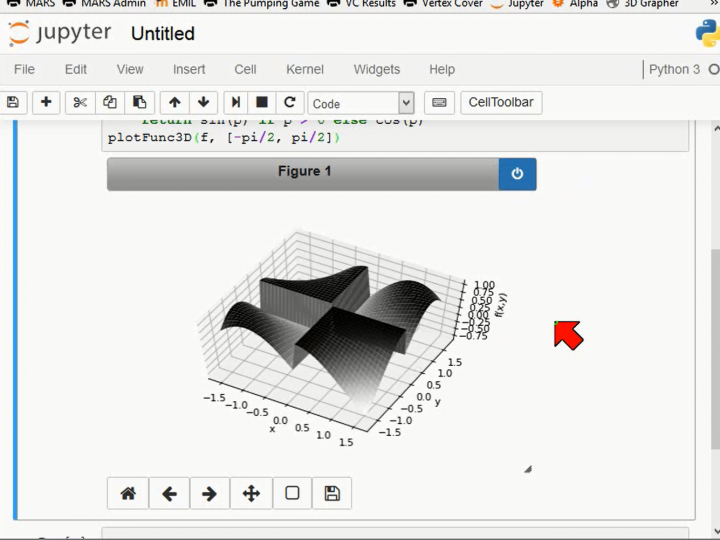Open the View menu
The width and height of the screenshot is (720, 540).
pyautogui.click(x=130, y=69)
